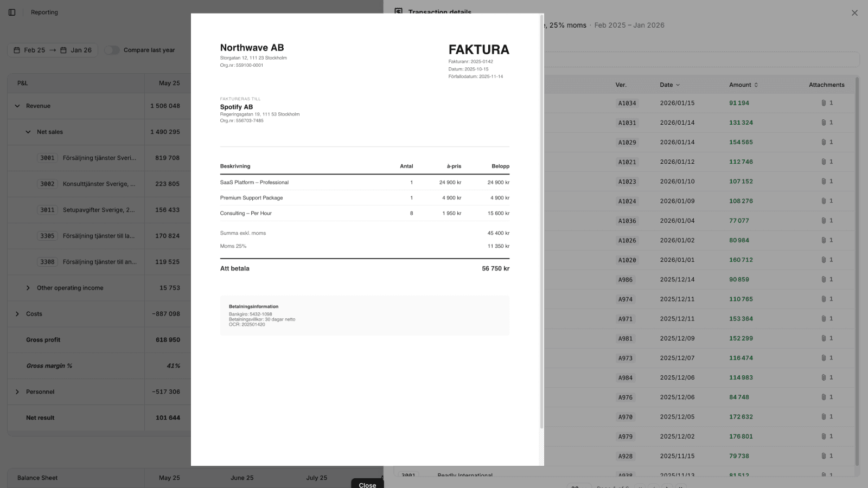Sort transactions by Amount column
The image size is (868, 488).
(743, 85)
